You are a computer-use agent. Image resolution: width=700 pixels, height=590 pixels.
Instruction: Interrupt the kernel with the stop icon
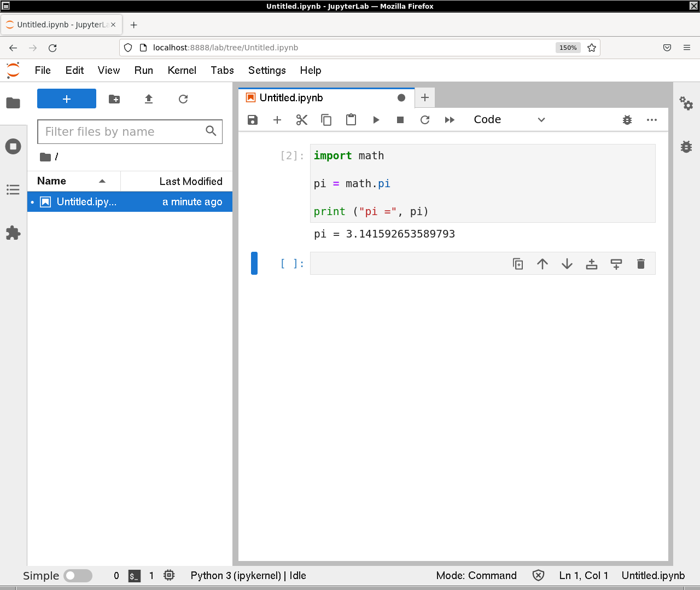click(400, 120)
